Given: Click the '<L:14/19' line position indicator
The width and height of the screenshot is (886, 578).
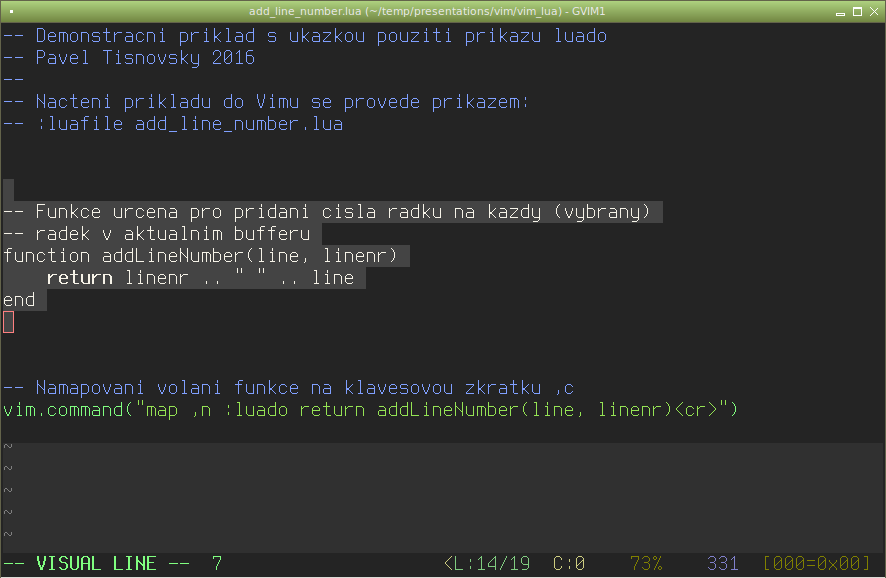Looking at the screenshot, I should (487, 564).
